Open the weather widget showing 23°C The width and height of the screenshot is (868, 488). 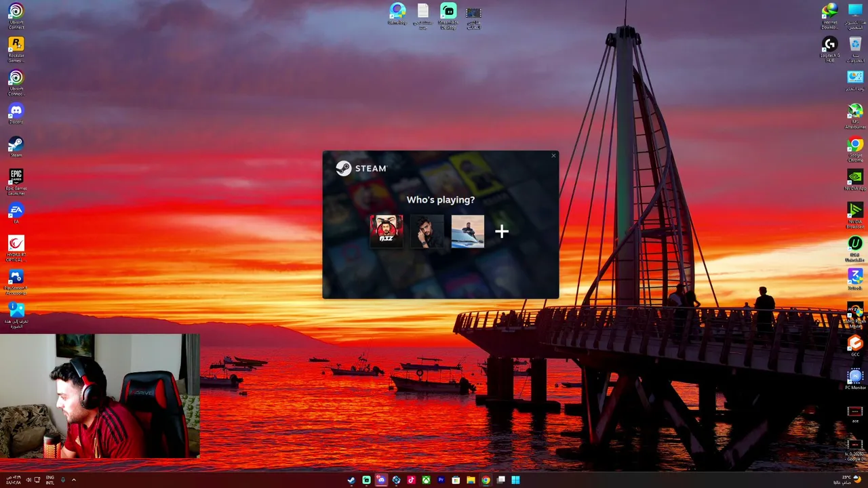850,480
